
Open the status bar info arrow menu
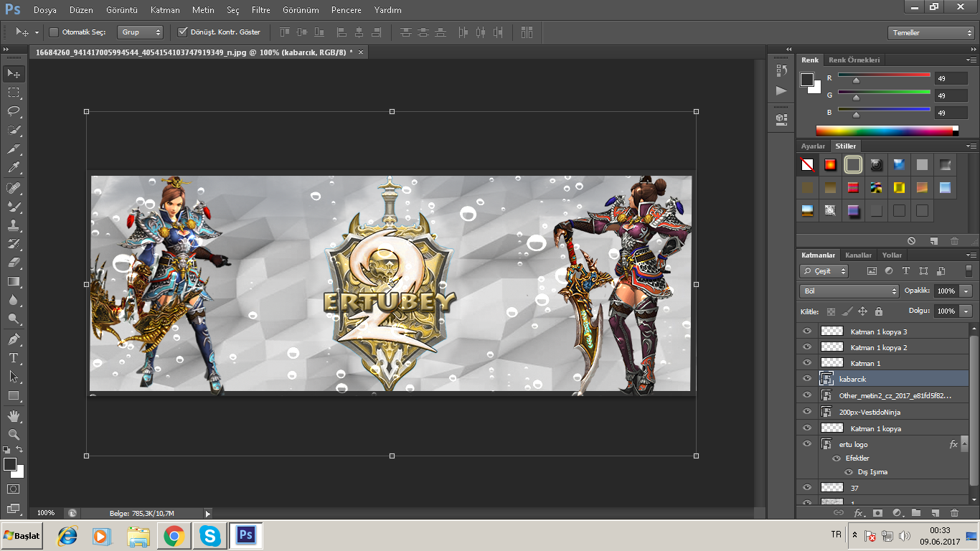[x=208, y=513]
